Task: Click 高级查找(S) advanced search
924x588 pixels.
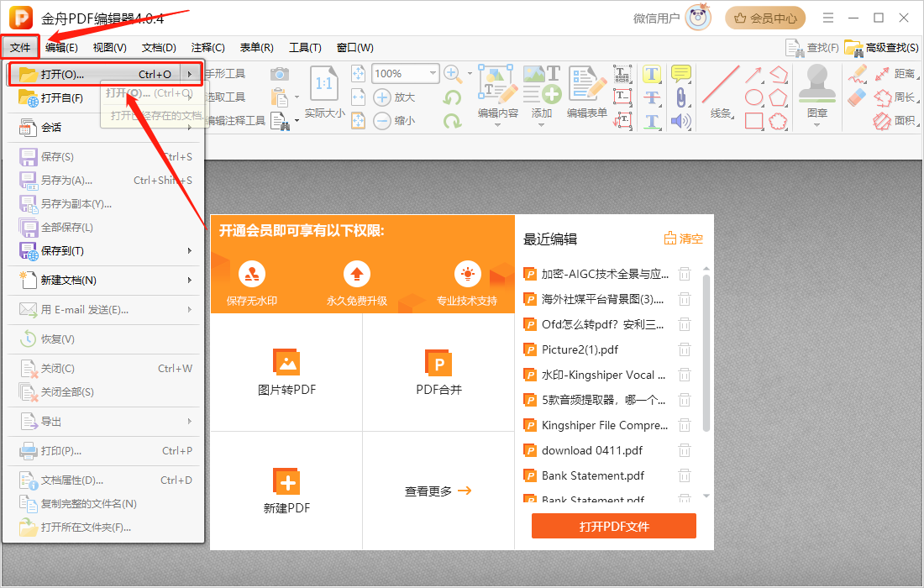Action: coord(881,48)
